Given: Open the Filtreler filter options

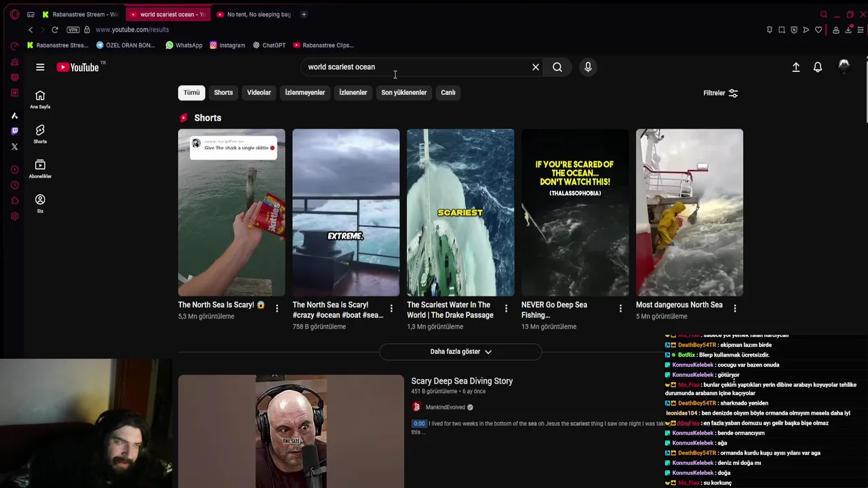Looking at the screenshot, I should [x=721, y=93].
